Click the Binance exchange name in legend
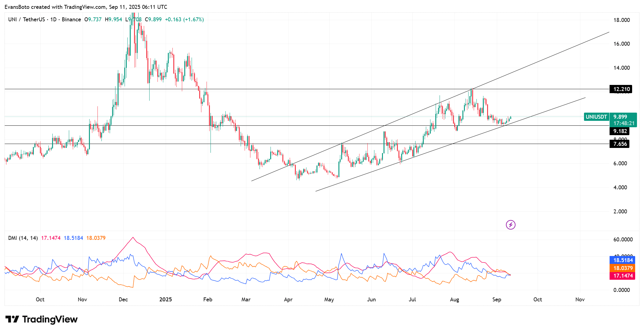Viewport: 644px width, 333px height. [71, 19]
